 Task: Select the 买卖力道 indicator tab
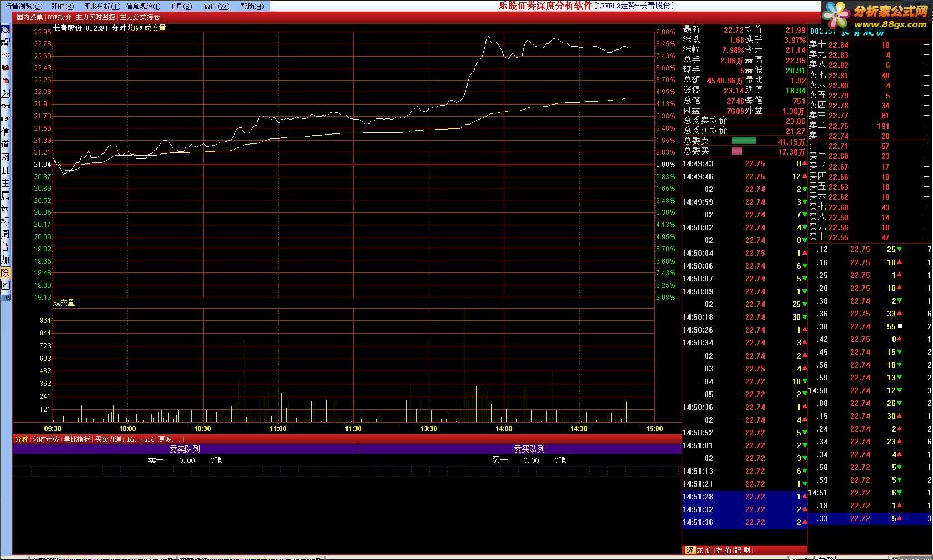pyautogui.click(x=108, y=439)
